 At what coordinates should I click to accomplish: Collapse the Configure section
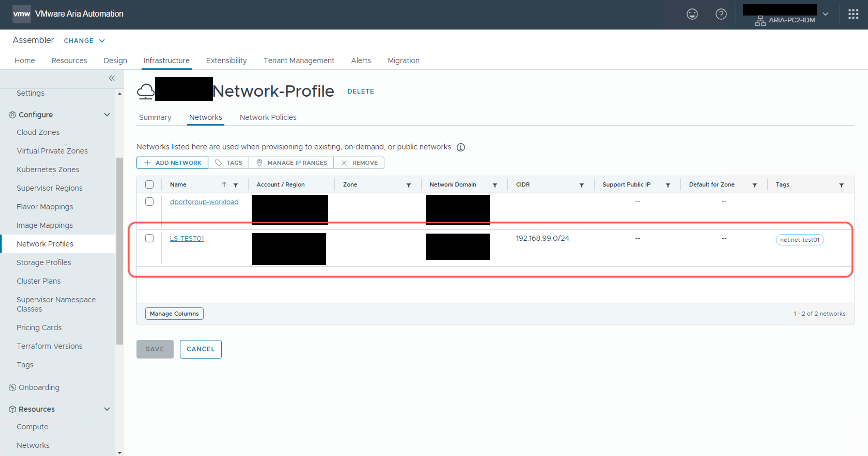[x=107, y=115]
